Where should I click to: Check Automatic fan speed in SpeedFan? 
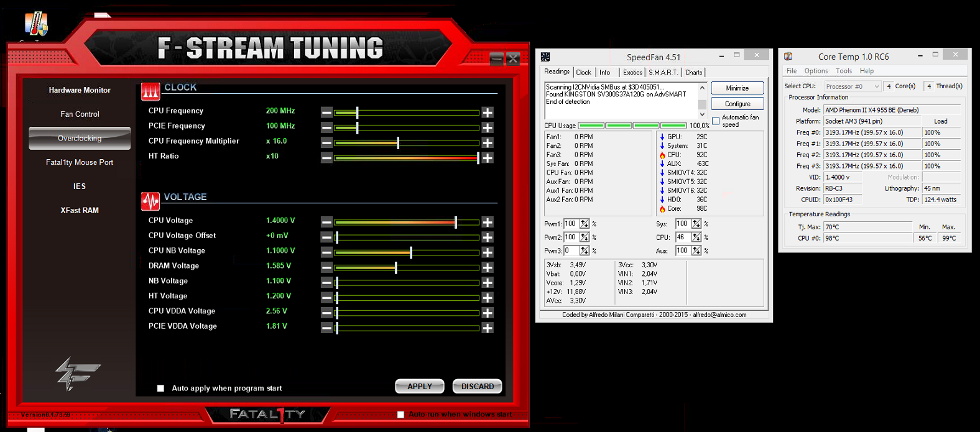716,121
